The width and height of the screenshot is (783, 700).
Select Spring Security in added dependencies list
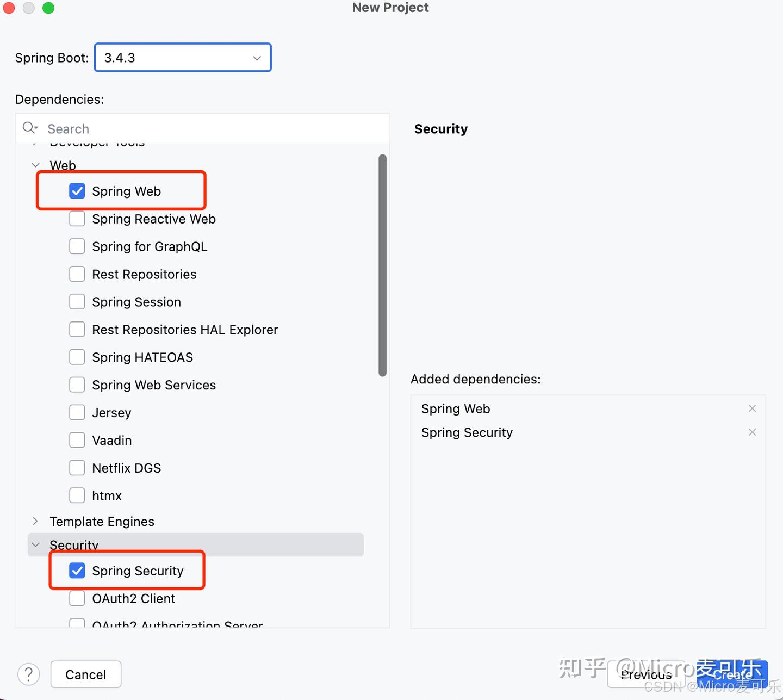[467, 433]
